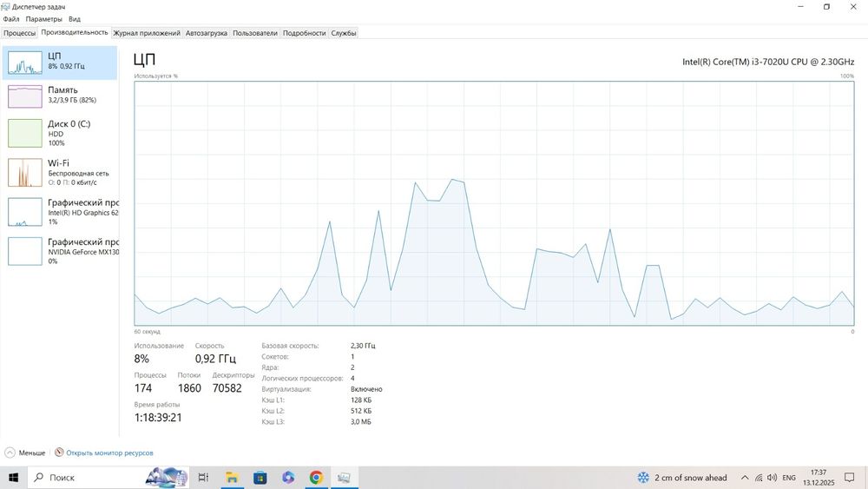The image size is (868, 489).
Task: Switch to the Производительность tab
Action: (74, 33)
